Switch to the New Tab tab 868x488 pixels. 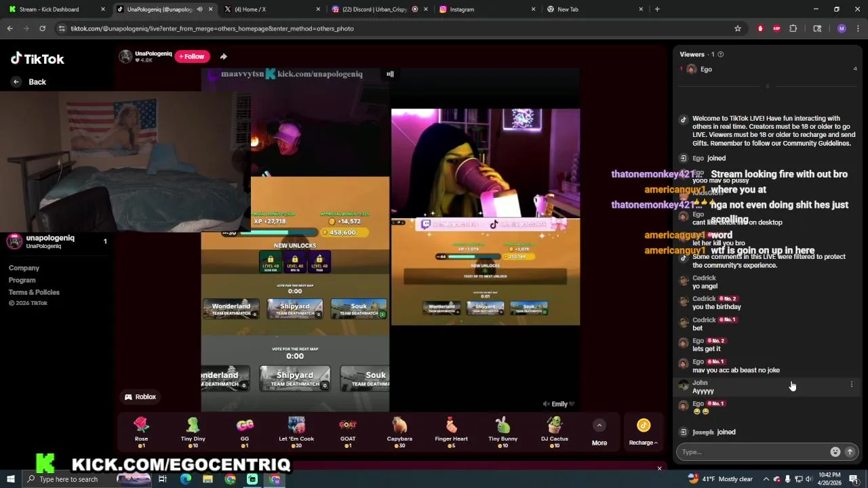point(595,9)
